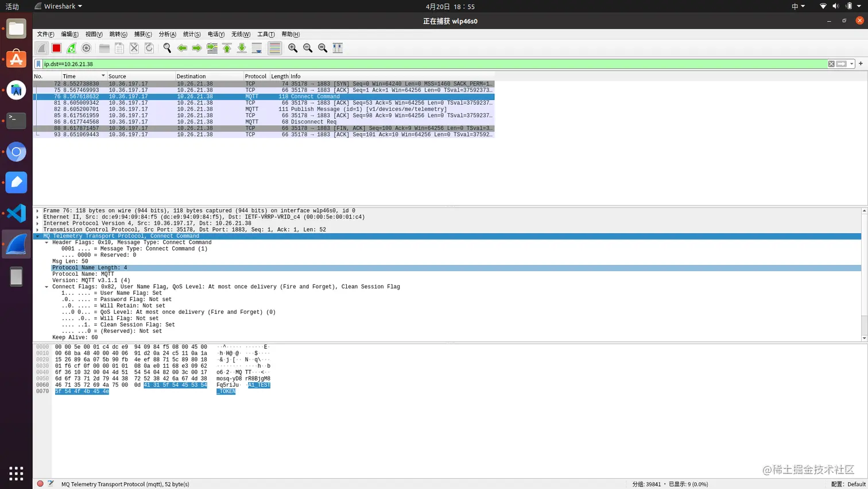Expand Transmission Control Protocol row
The height and width of the screenshot is (489, 868).
[38, 230]
